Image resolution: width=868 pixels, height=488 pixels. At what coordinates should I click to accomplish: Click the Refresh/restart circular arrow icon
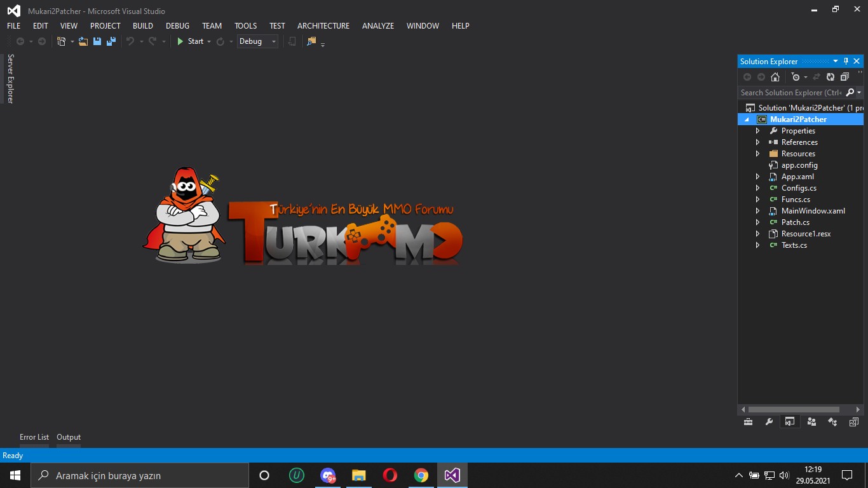pyautogui.click(x=220, y=41)
